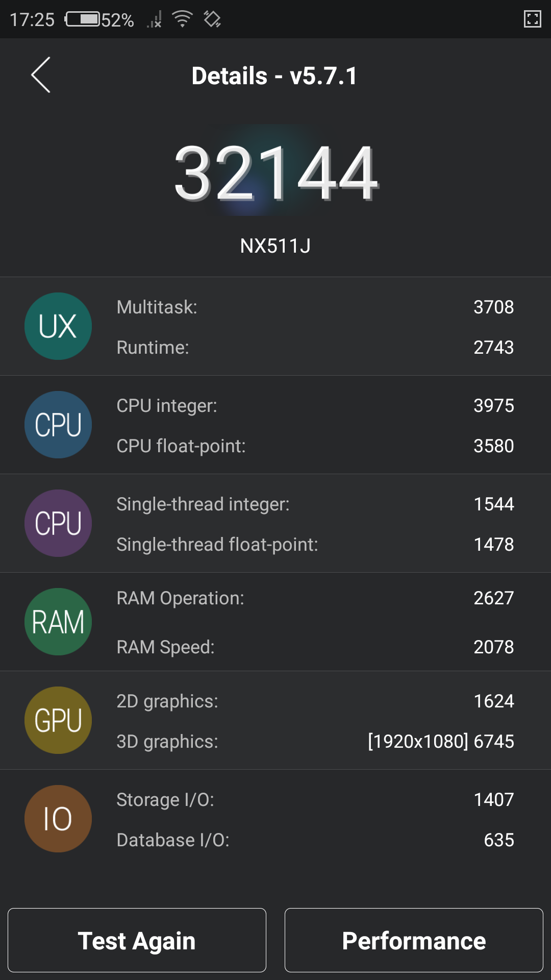
Task: Tap the purple CPU single-thread icon
Action: coord(58,523)
